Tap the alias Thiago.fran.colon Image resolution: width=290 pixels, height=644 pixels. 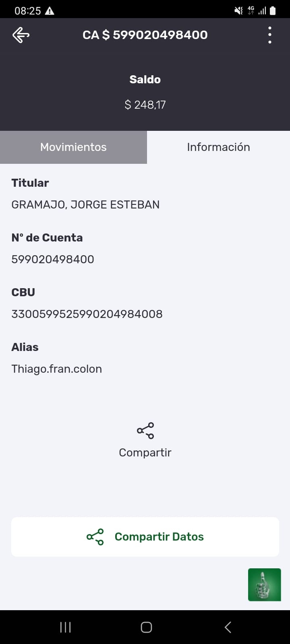[x=56, y=369]
